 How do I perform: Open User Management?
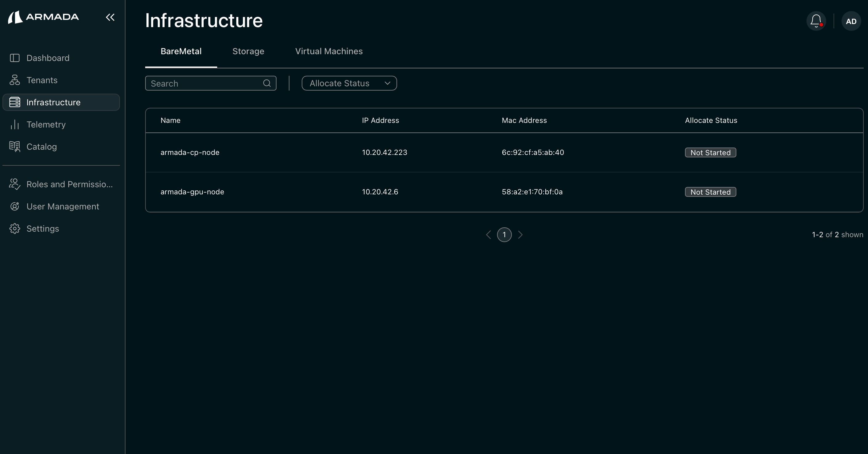(x=63, y=206)
